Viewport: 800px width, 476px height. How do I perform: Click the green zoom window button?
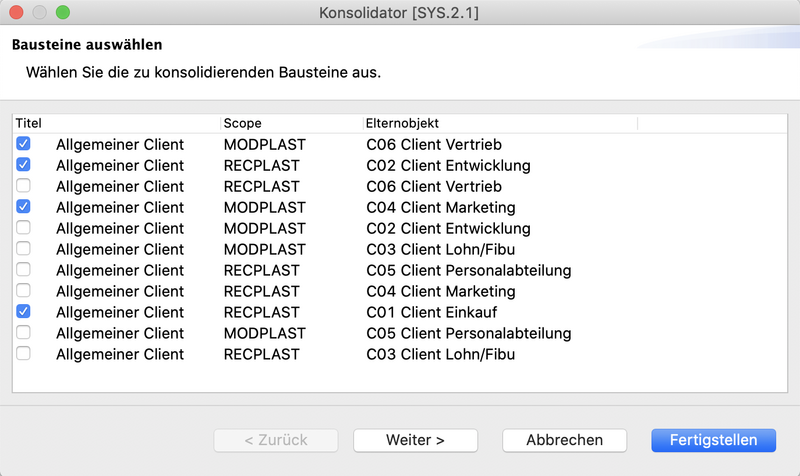[x=63, y=12]
